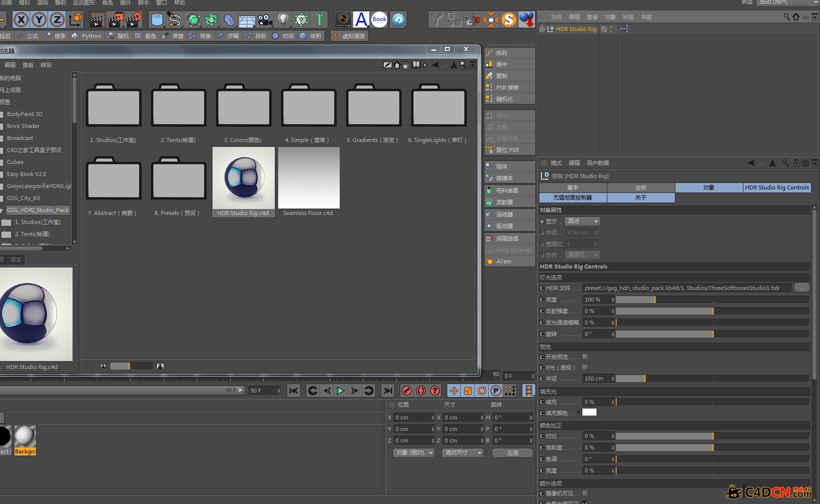Browse for HDR file with ... button
Image resolution: width=820 pixels, height=504 pixels.
pos(801,288)
